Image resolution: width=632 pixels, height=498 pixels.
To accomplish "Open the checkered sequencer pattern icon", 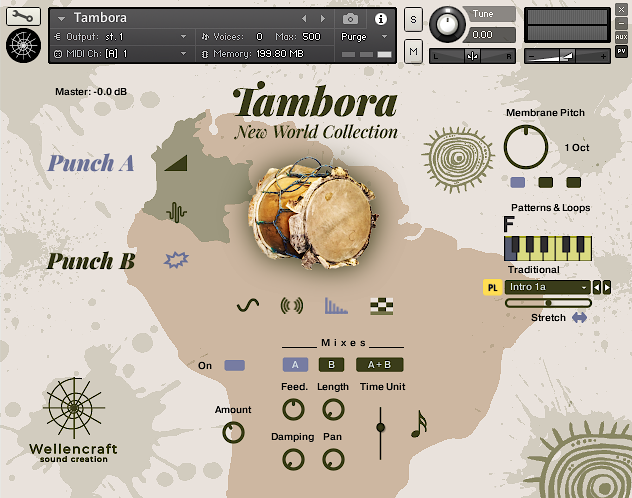I will [381, 306].
